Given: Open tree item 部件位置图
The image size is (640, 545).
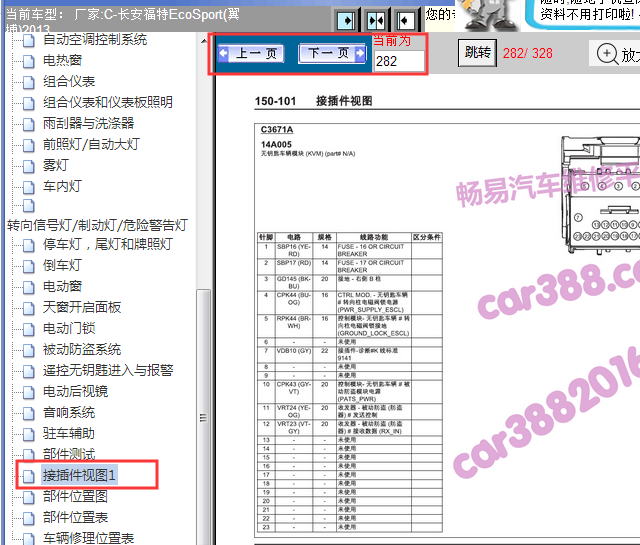Looking at the screenshot, I should coord(76,497).
